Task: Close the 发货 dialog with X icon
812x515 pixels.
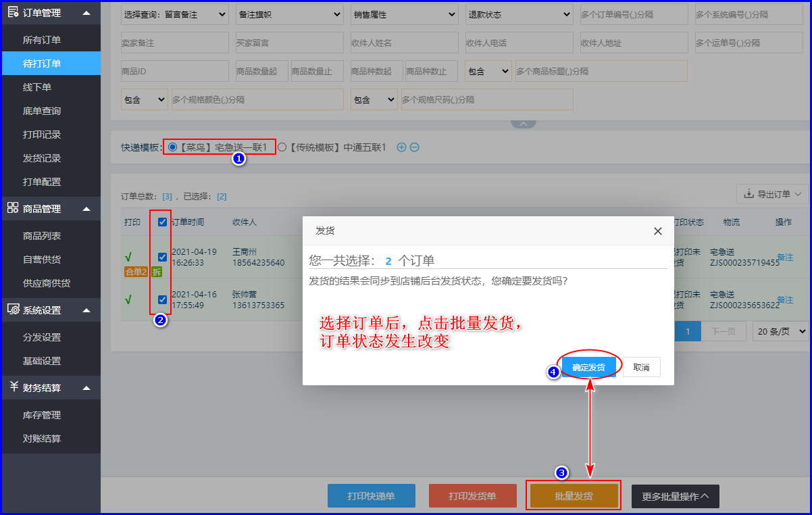Action: point(658,231)
